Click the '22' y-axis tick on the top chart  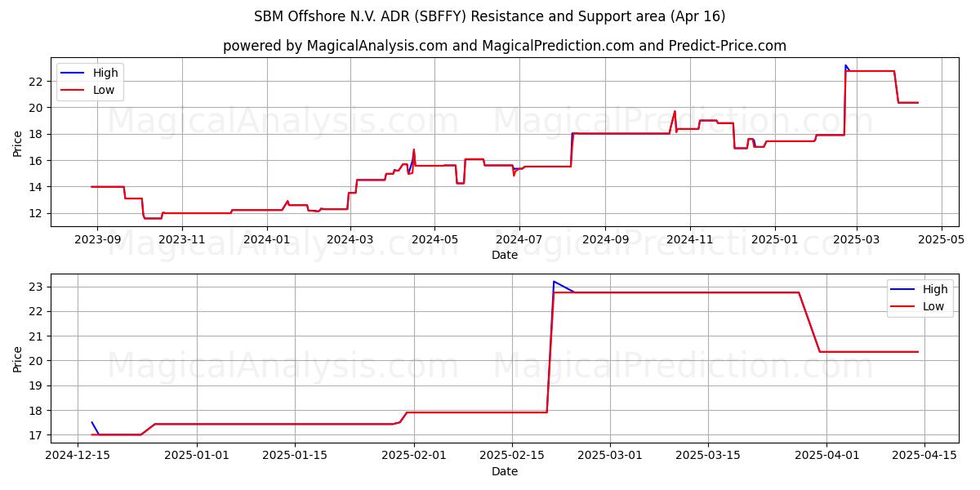click(38, 81)
